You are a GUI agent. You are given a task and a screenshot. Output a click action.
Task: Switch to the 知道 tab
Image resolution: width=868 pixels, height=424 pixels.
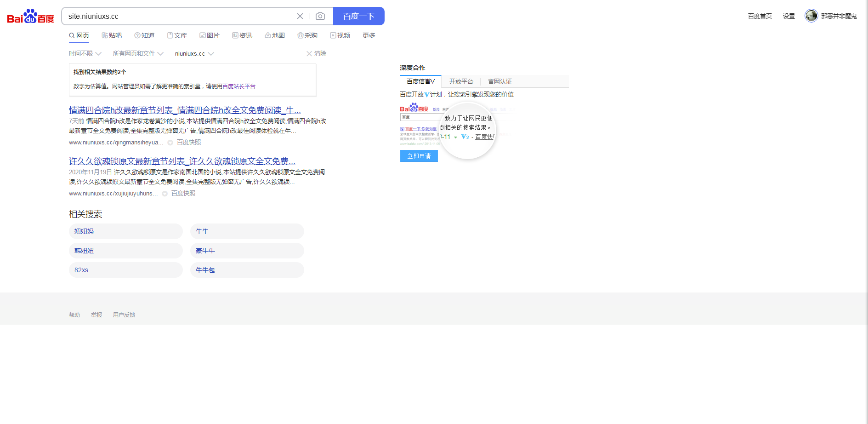coord(144,35)
